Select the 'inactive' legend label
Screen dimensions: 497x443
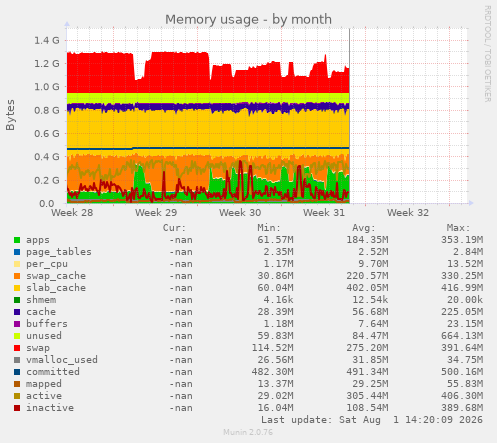click(x=50, y=408)
